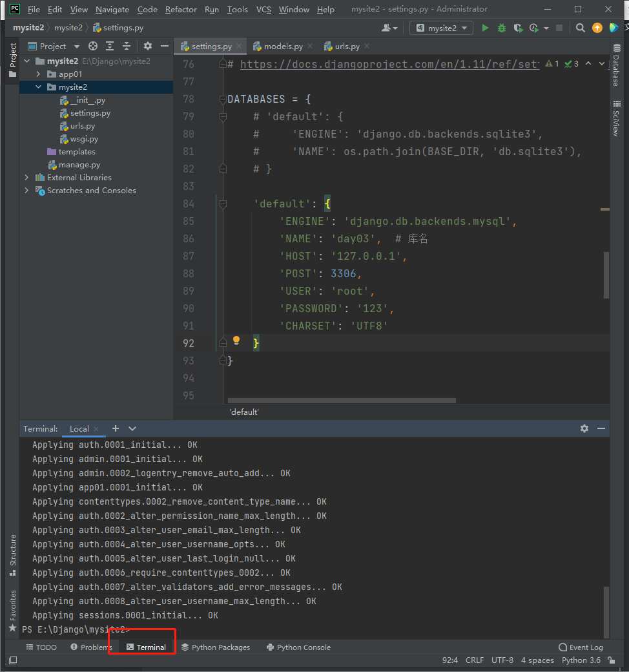Go to previous highlighted error arrow
Image resolution: width=629 pixels, height=672 pixels.
point(588,63)
